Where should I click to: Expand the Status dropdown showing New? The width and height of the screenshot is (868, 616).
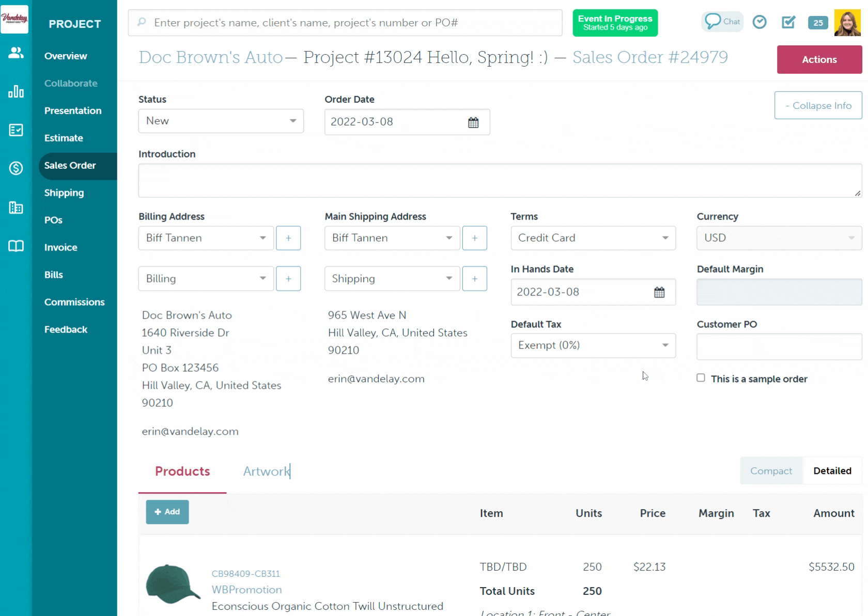pyautogui.click(x=221, y=121)
